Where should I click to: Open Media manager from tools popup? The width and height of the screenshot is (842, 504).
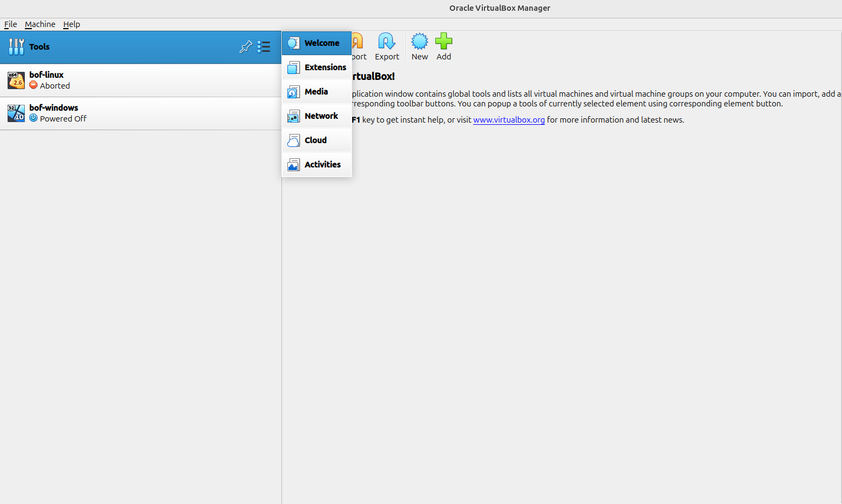click(x=317, y=92)
